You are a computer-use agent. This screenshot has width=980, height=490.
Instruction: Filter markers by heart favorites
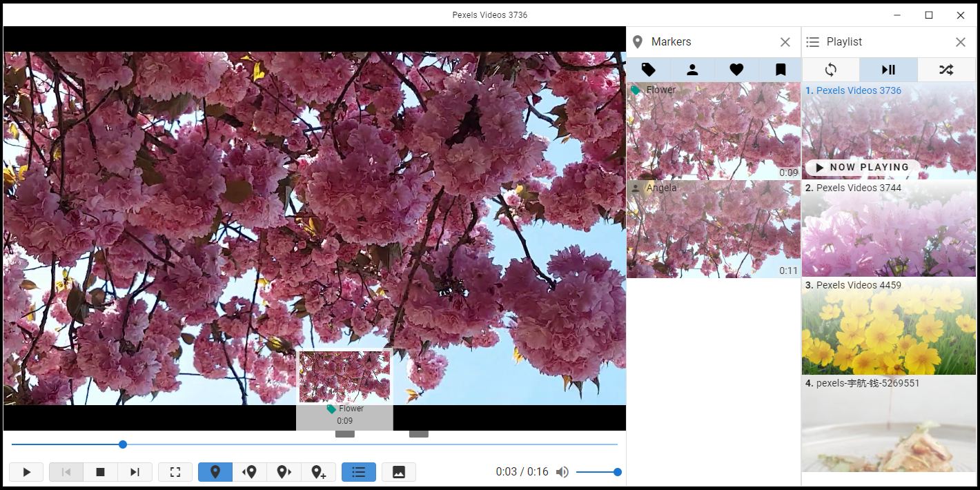736,70
